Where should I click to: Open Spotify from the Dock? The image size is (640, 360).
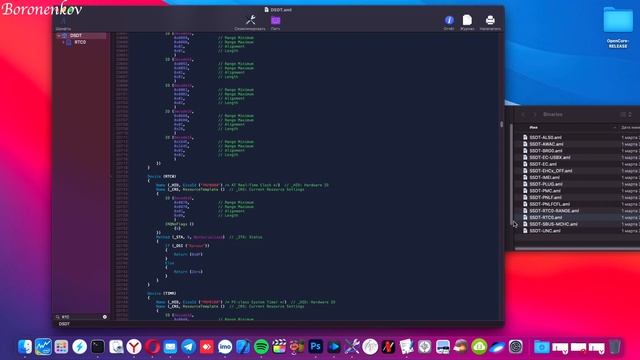(x=261, y=347)
